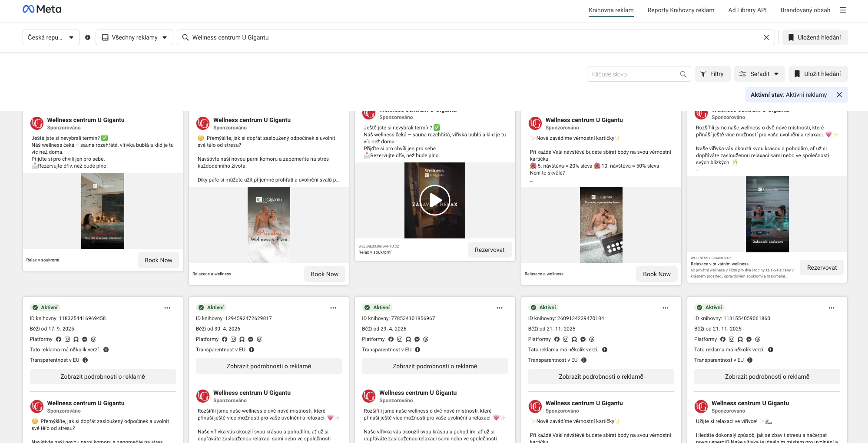Open three-dot menu for ad 778534101856967
Image resolution: width=868 pixels, height=443 pixels.
click(500, 308)
